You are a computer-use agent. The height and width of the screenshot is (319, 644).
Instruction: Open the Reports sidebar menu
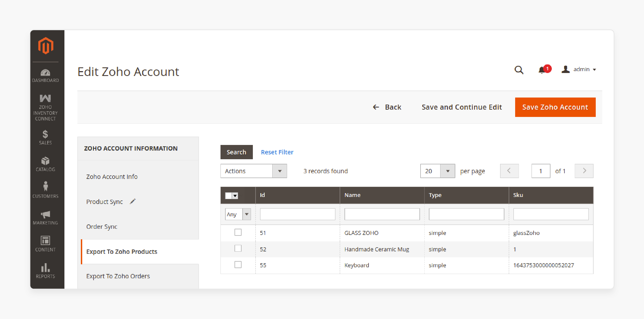click(45, 271)
